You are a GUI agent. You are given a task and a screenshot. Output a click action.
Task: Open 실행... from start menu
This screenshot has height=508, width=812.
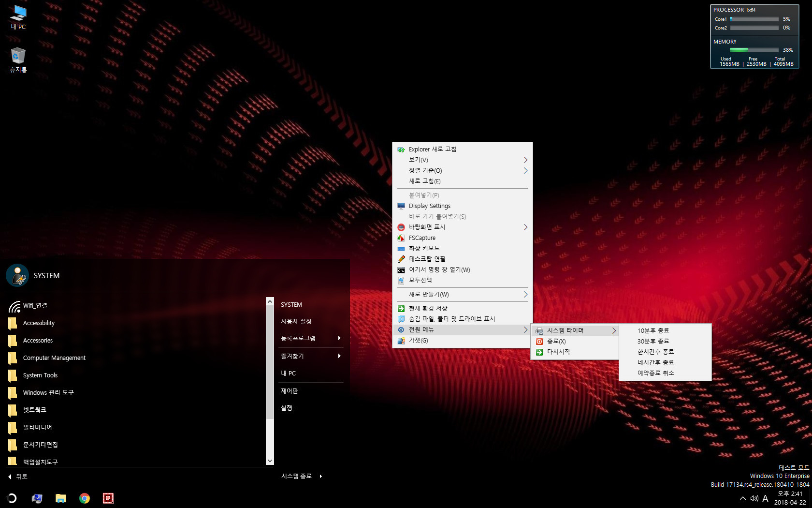tap(289, 408)
